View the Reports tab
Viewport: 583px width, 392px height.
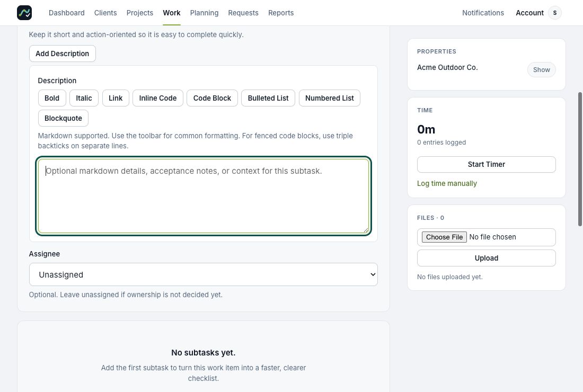tap(281, 13)
